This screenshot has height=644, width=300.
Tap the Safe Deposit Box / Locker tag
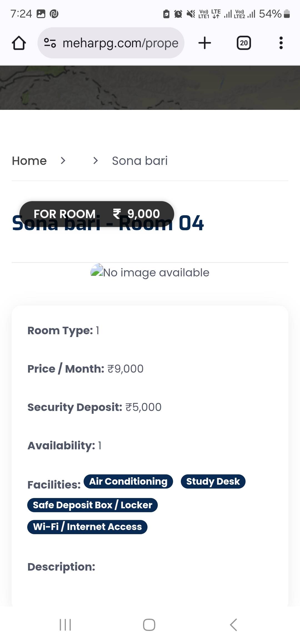point(92,505)
